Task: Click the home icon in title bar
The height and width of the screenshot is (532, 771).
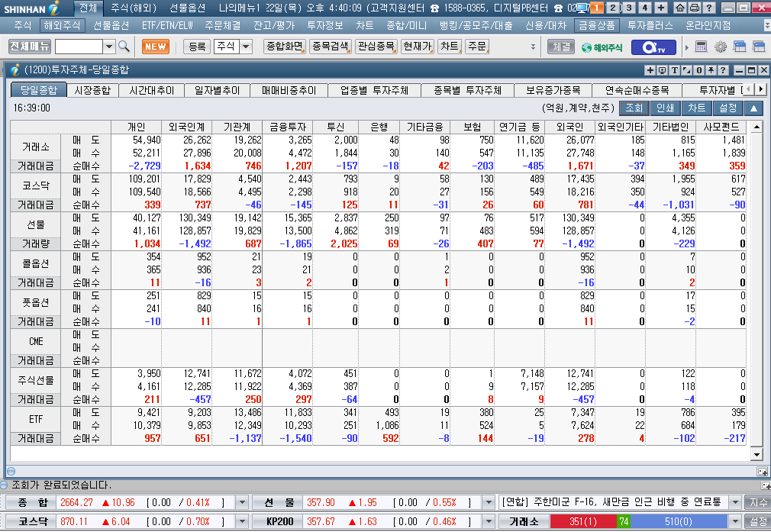Action: 680,8
